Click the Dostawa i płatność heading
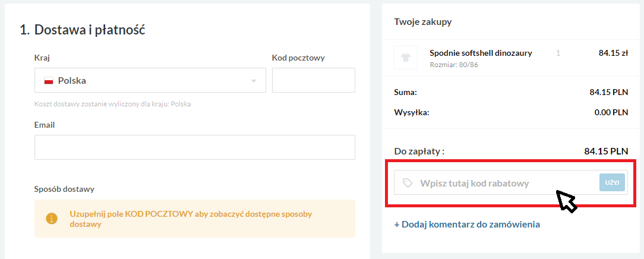Viewport: 644px width, 259px height. [x=83, y=30]
